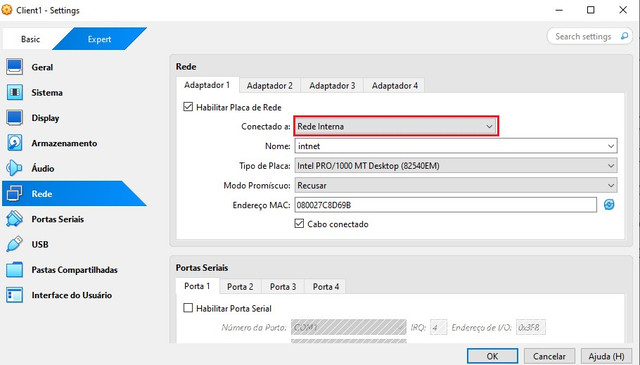Toggle Habilitar Placa de Rede checkbox
This screenshot has width=640, height=365.
[x=188, y=107]
